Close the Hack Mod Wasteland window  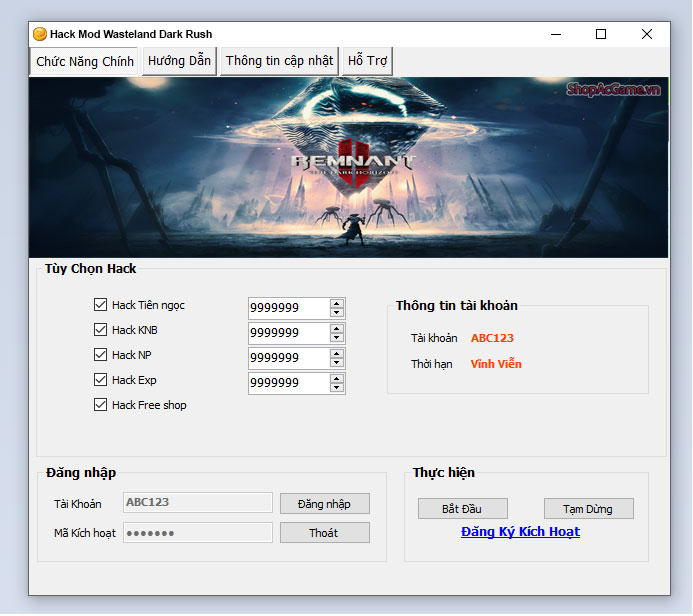click(x=647, y=34)
